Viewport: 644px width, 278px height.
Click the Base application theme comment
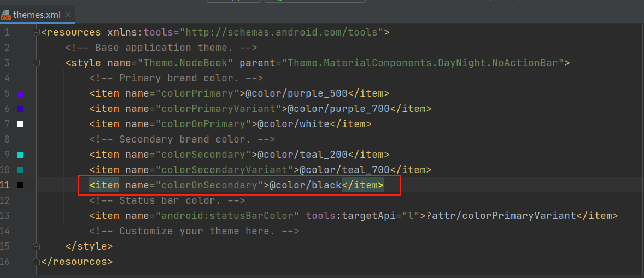[x=161, y=48]
